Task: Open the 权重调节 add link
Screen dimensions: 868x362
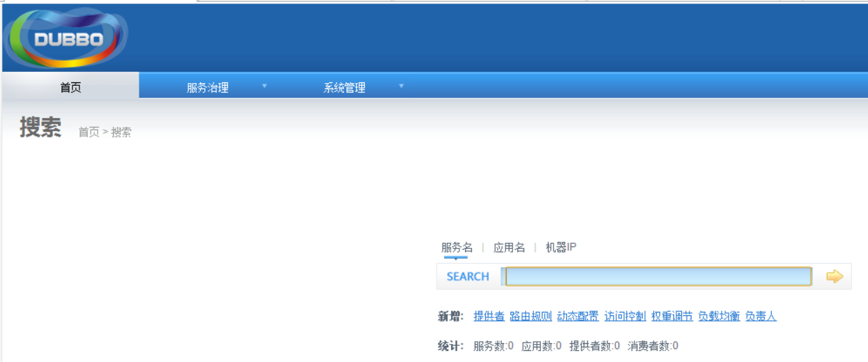Action: [672, 317]
